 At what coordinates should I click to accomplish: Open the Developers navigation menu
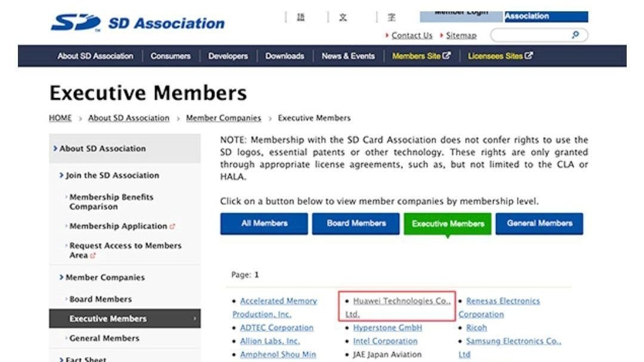(227, 56)
